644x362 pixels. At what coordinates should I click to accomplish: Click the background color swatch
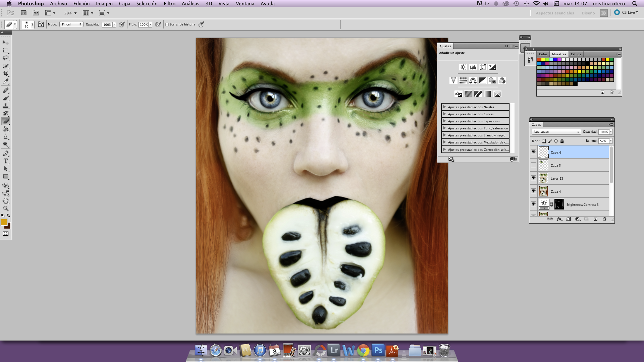(x=8, y=226)
